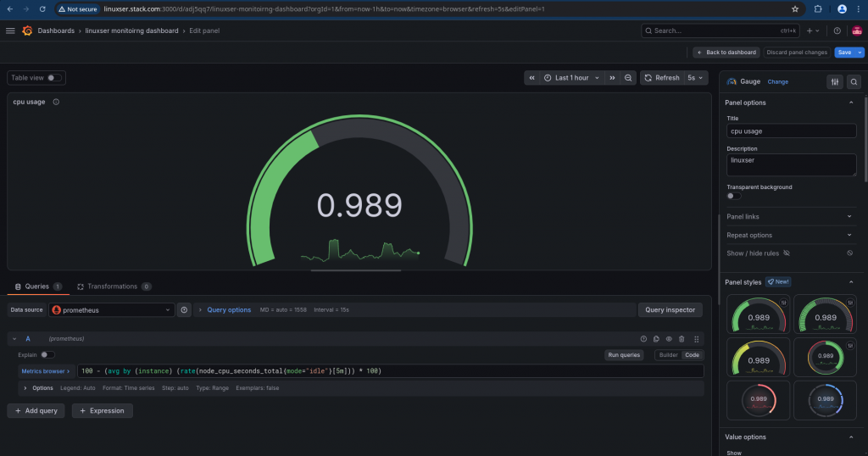Screen dimensions: 868x456
Task: Click the Grafana logo icon
Action: click(x=27, y=31)
